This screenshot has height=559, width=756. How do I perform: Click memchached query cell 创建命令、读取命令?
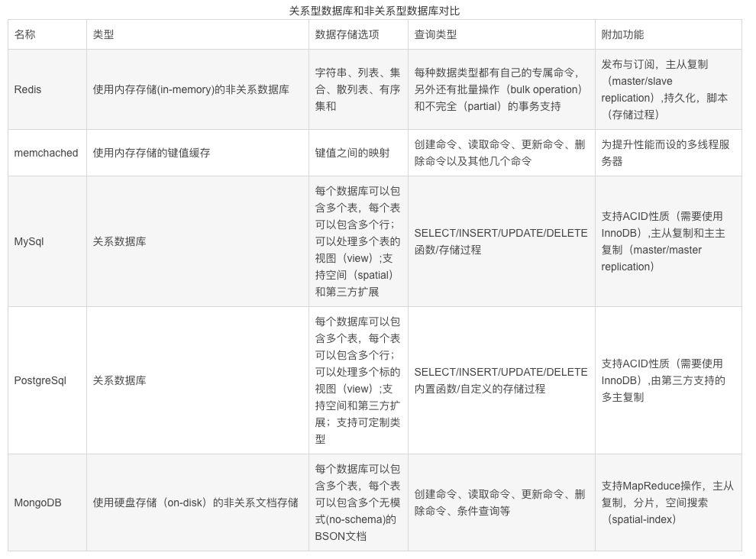pyautogui.click(x=502, y=153)
